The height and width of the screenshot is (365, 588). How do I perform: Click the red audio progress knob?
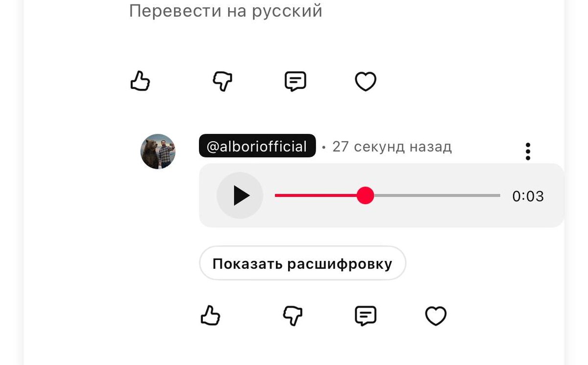click(x=365, y=195)
